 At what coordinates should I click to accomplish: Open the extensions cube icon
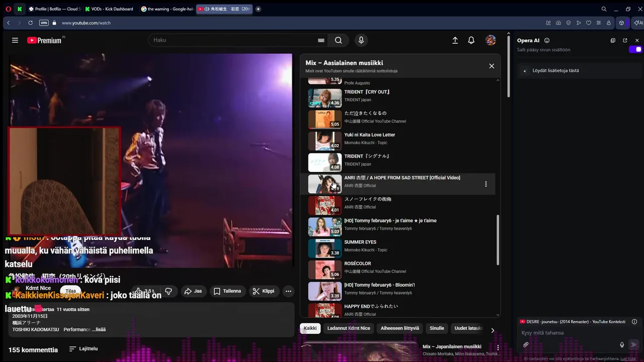click(x=621, y=23)
